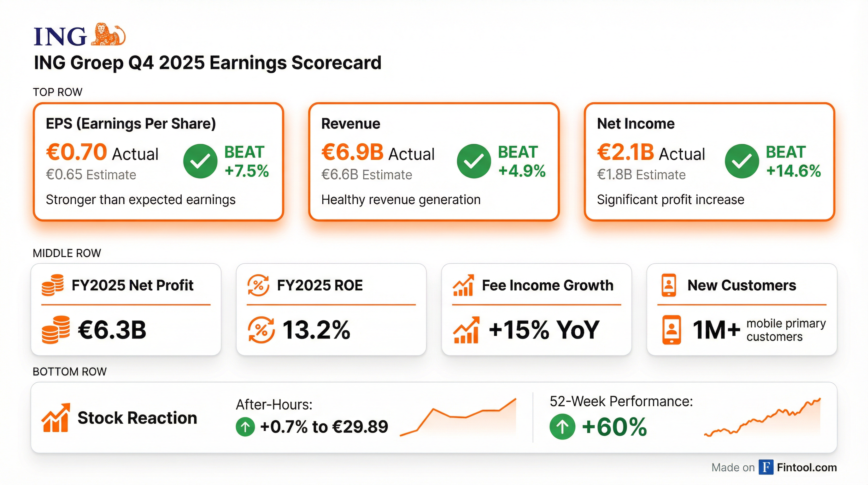The image size is (868, 485).
Task: Click the After-Hours sparkline chart
Action: click(458, 418)
